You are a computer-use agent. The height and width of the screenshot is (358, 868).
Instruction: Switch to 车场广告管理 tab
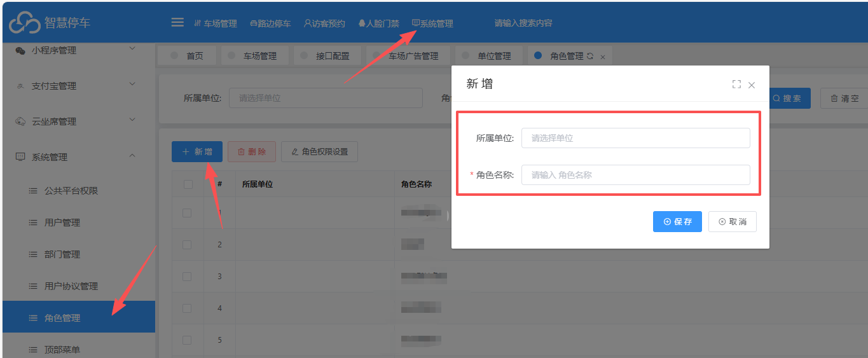click(x=408, y=56)
